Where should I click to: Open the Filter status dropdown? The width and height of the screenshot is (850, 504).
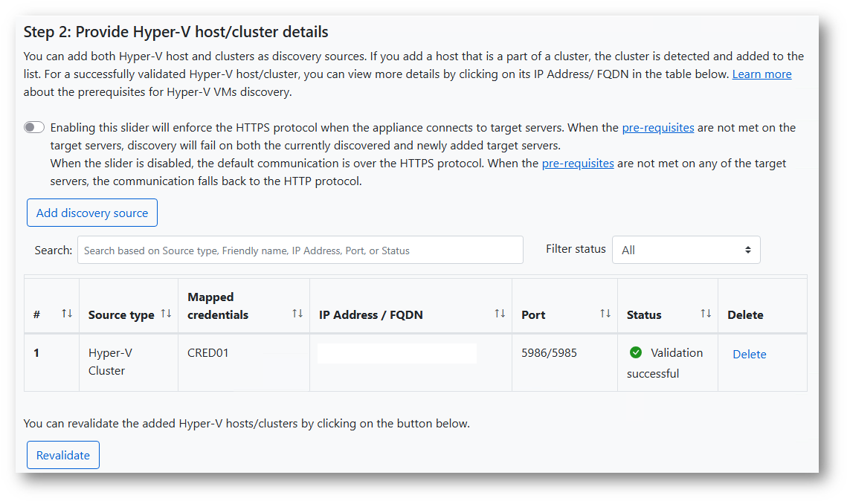tap(686, 250)
